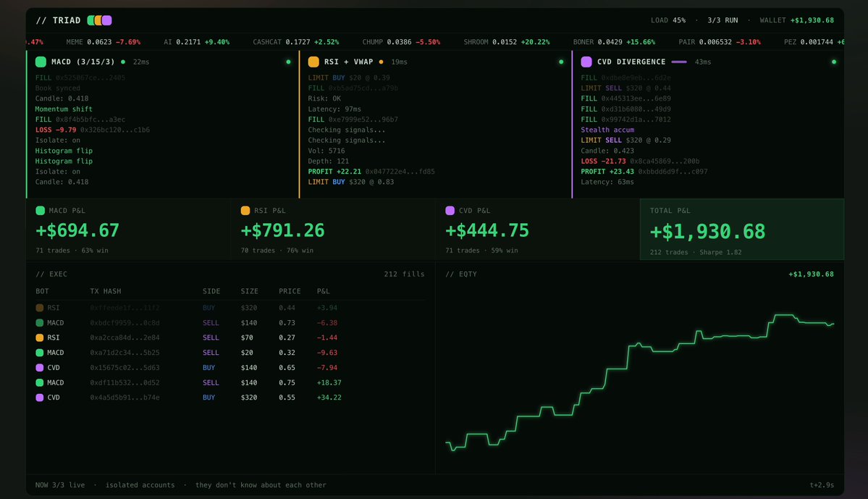
Task: Click the CASHCAT 0.1727 ticker entry
Action: point(296,42)
